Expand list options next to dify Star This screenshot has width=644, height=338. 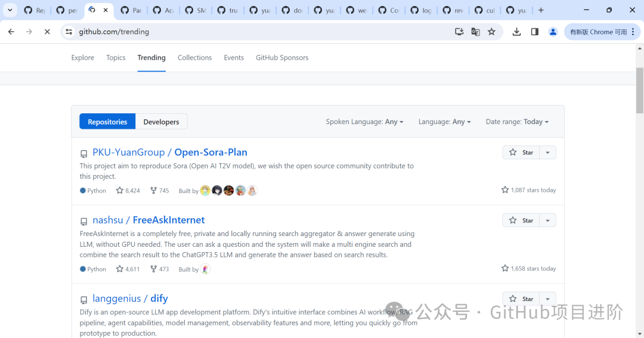(547, 299)
